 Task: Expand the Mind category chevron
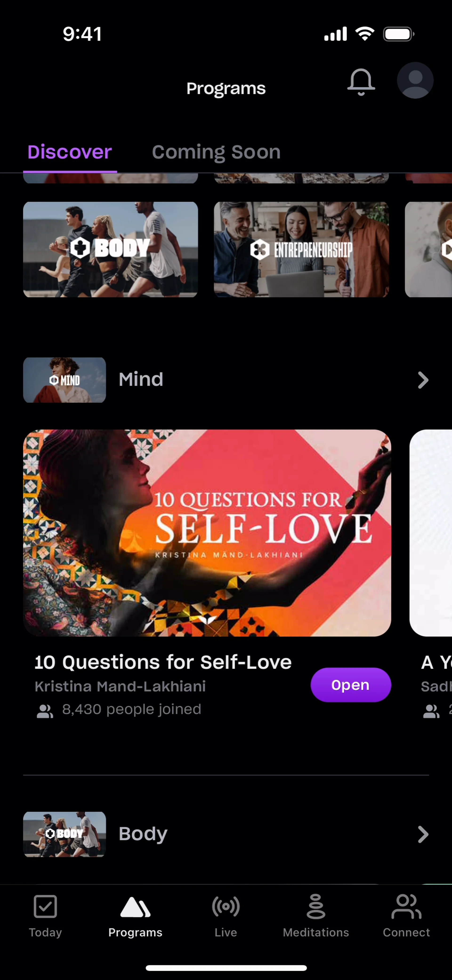tap(423, 380)
